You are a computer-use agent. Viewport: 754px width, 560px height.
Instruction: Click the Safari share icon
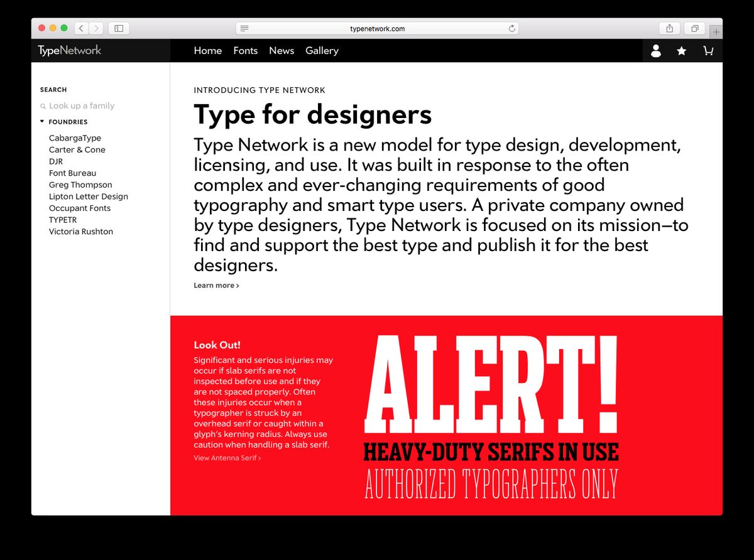point(669,28)
